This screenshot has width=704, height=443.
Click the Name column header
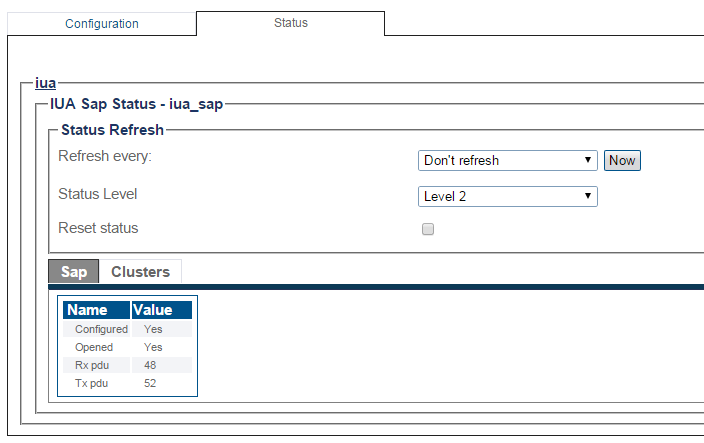coord(97,310)
